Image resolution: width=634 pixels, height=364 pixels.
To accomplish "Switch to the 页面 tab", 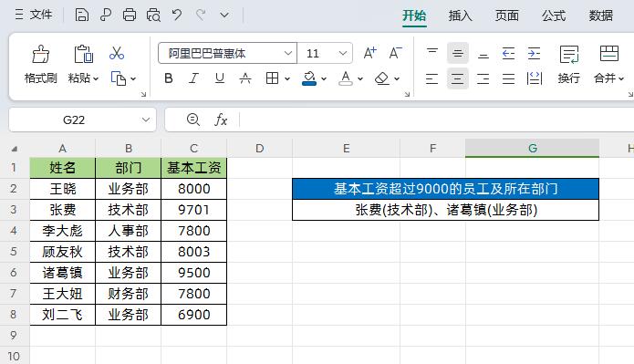I will (507, 16).
